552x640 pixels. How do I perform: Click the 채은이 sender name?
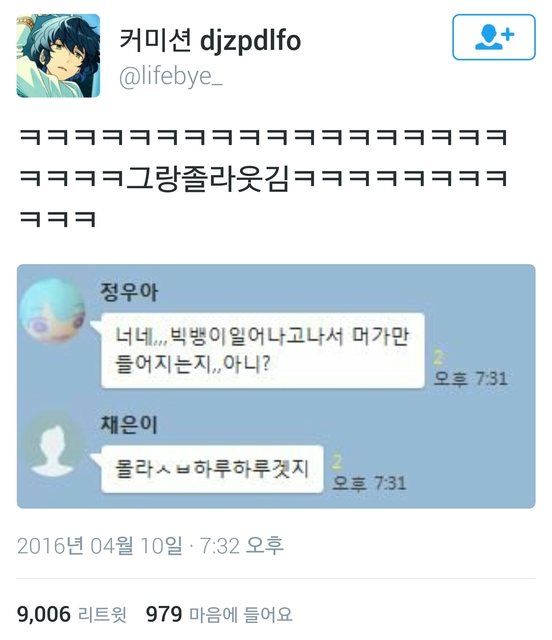point(129,424)
